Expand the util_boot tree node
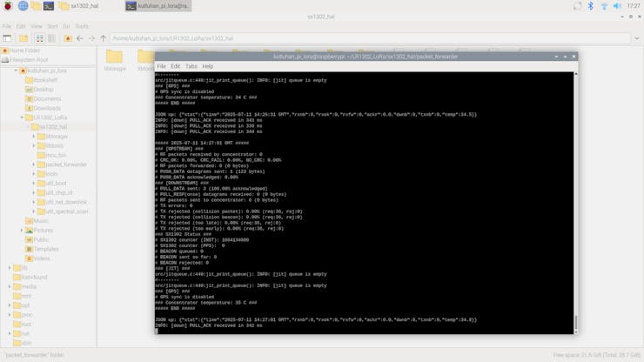 click(x=34, y=184)
